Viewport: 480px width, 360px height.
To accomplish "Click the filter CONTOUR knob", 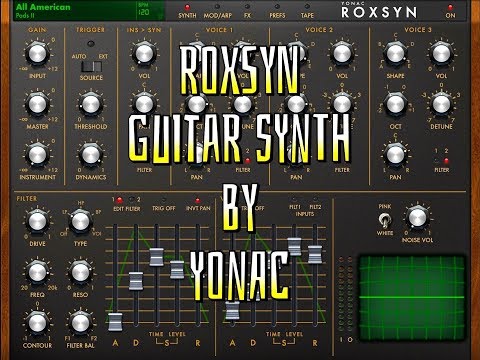I will click(37, 323).
